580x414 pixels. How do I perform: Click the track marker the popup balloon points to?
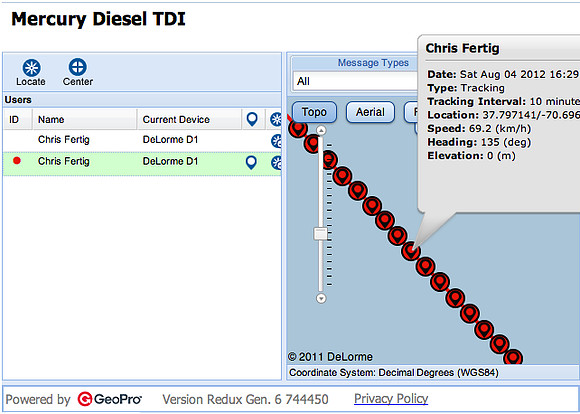click(411, 251)
